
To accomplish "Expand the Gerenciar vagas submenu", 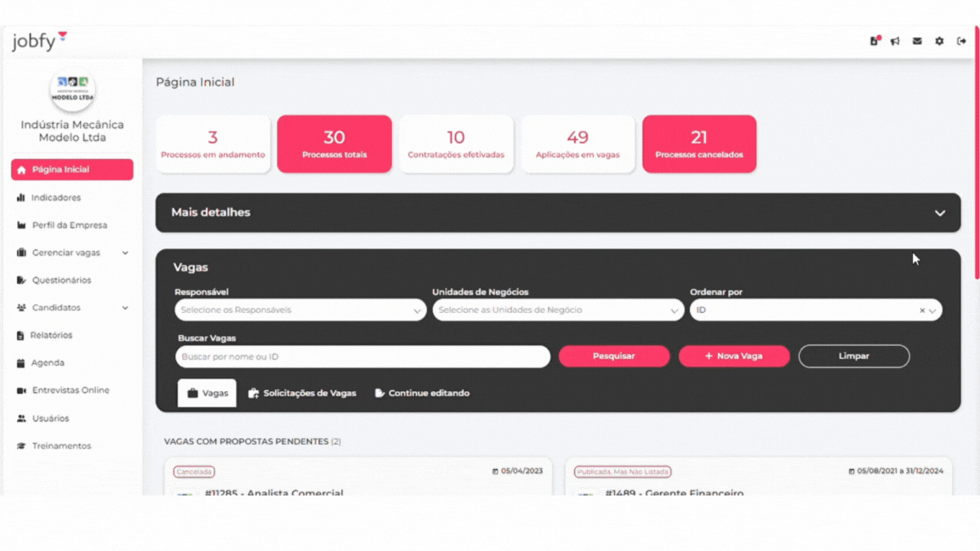I will coord(124,253).
